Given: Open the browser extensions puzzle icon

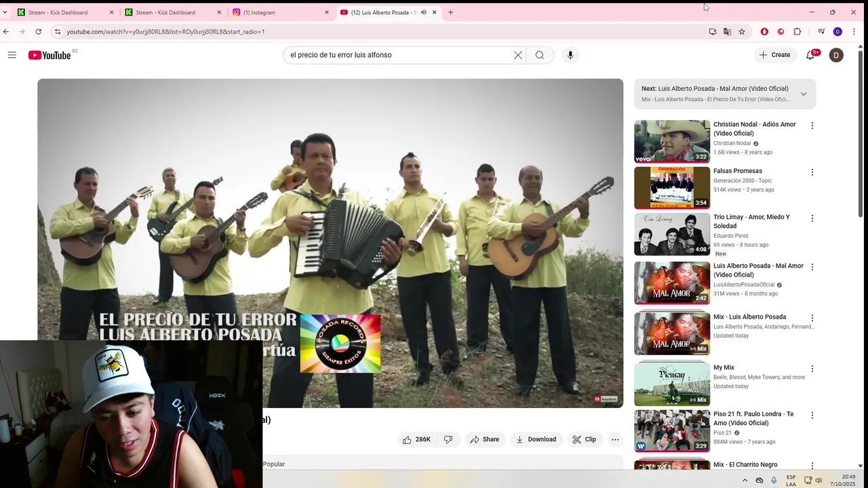Looking at the screenshot, I should coord(797,31).
